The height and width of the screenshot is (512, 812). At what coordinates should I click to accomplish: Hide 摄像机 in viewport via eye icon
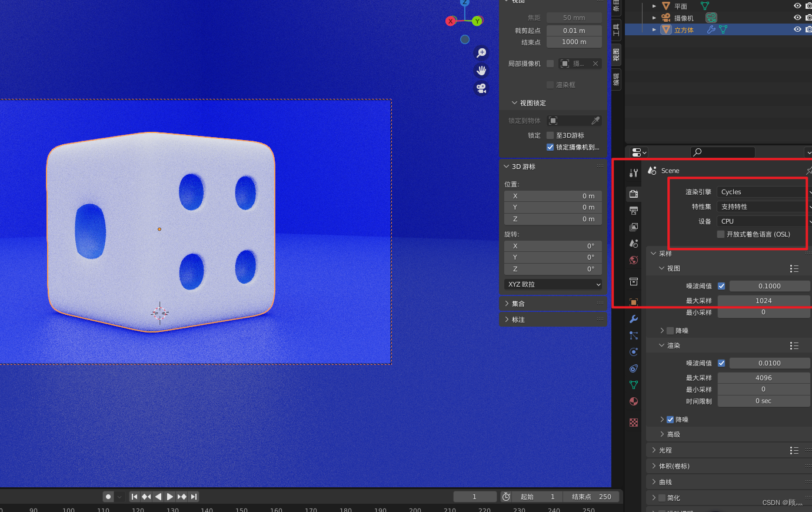point(797,18)
